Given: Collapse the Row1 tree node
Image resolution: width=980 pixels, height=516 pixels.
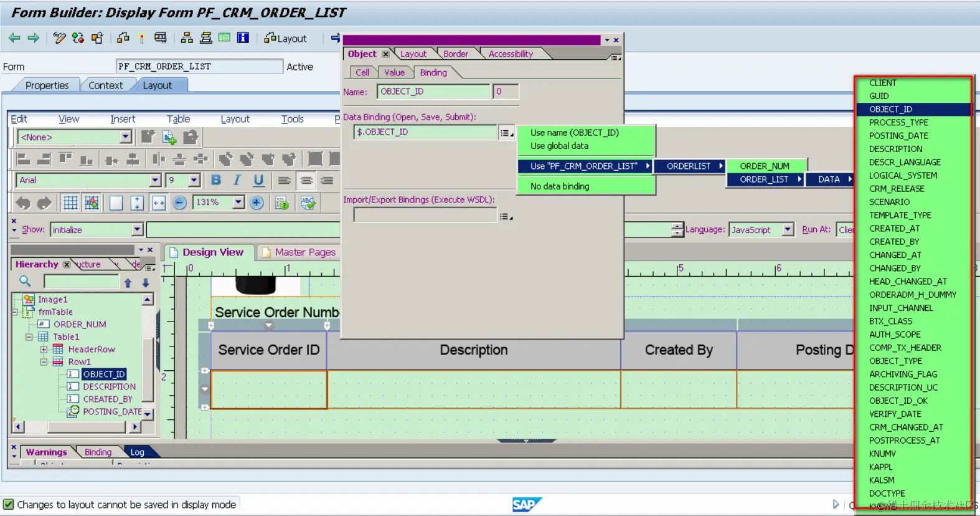Looking at the screenshot, I should [44, 362].
